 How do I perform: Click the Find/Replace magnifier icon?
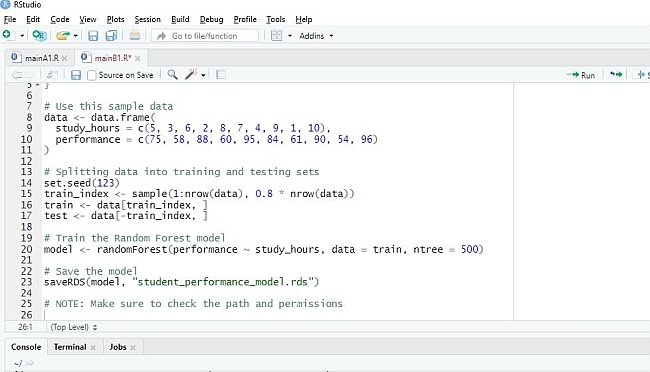(172, 75)
